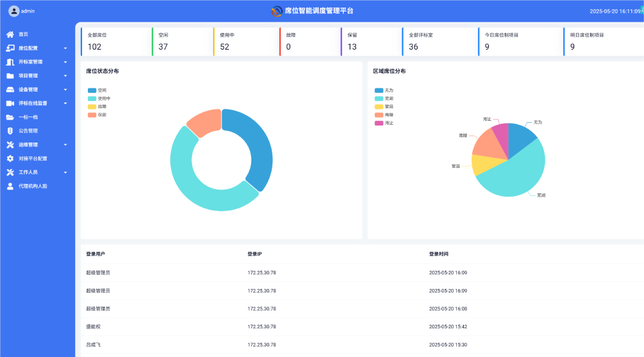Expand the 工作人员 menu chevron
The image size is (644, 357).
tap(65, 172)
